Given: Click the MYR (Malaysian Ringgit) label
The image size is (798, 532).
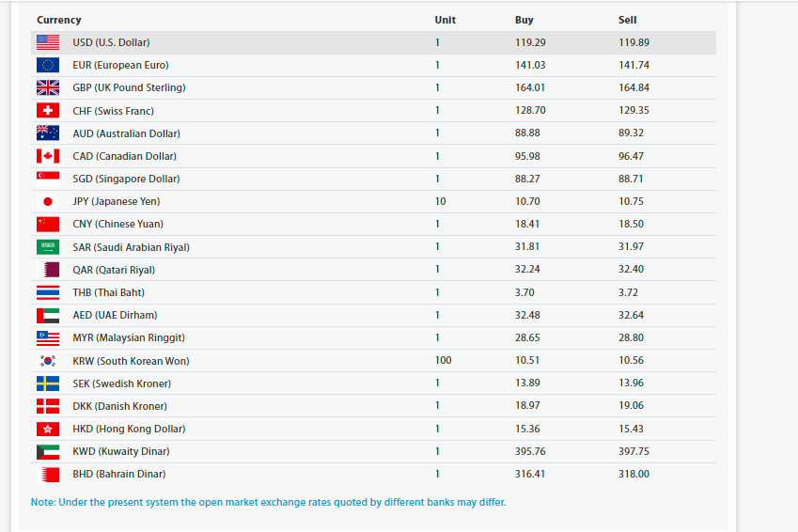Looking at the screenshot, I should [x=129, y=337].
